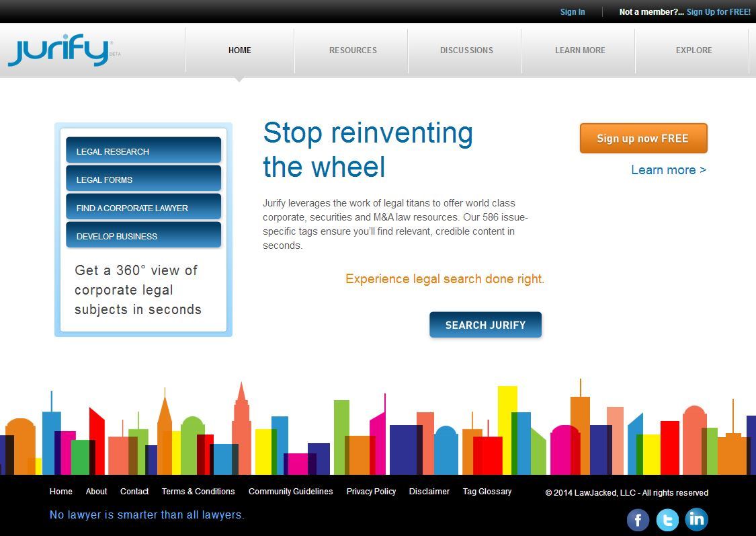The height and width of the screenshot is (536, 756).
Task: Open the footer Home link
Action: 60,491
